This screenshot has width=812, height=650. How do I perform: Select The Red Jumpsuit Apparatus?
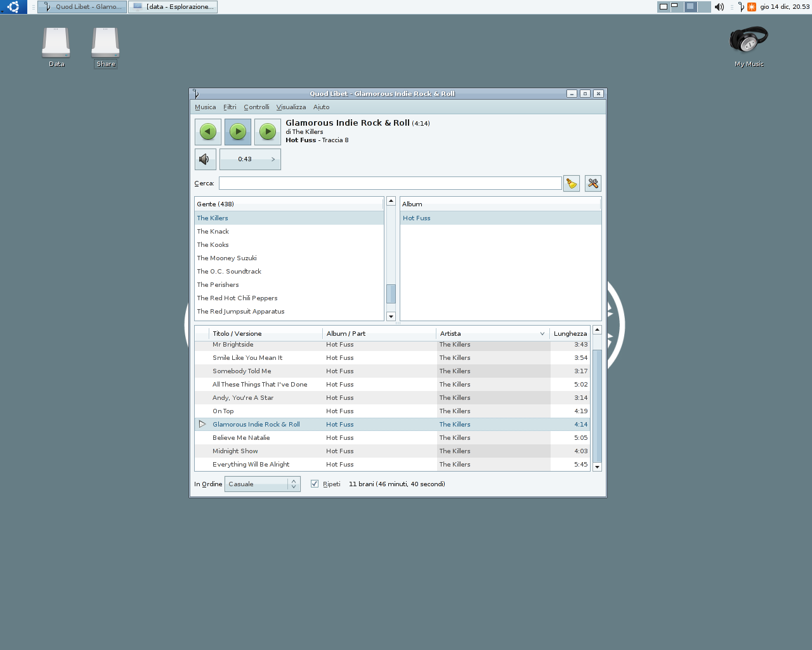click(289, 311)
